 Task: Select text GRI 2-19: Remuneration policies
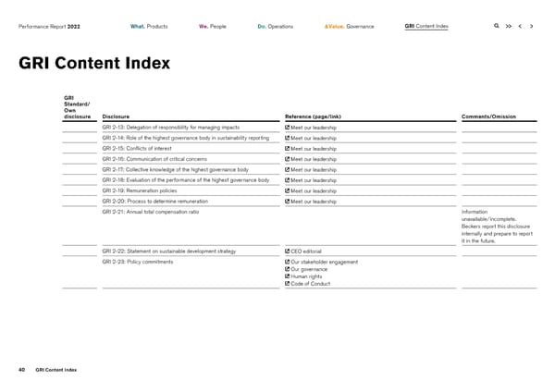[140, 190]
